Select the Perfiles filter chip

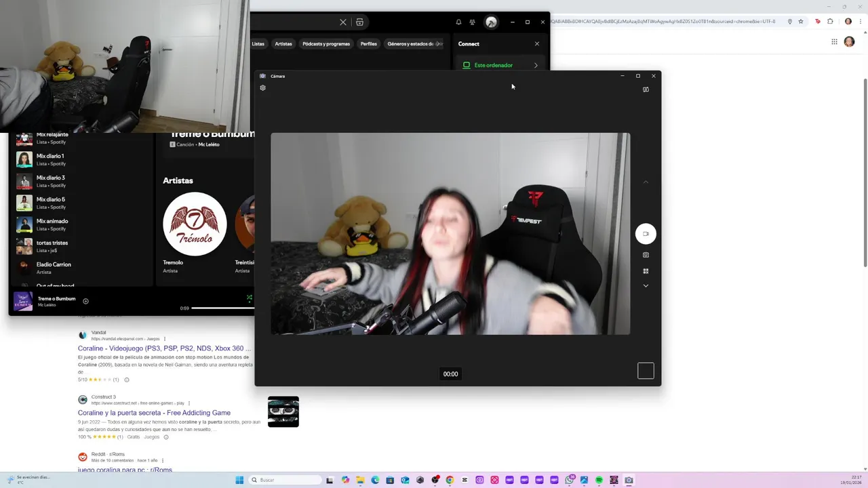click(369, 44)
